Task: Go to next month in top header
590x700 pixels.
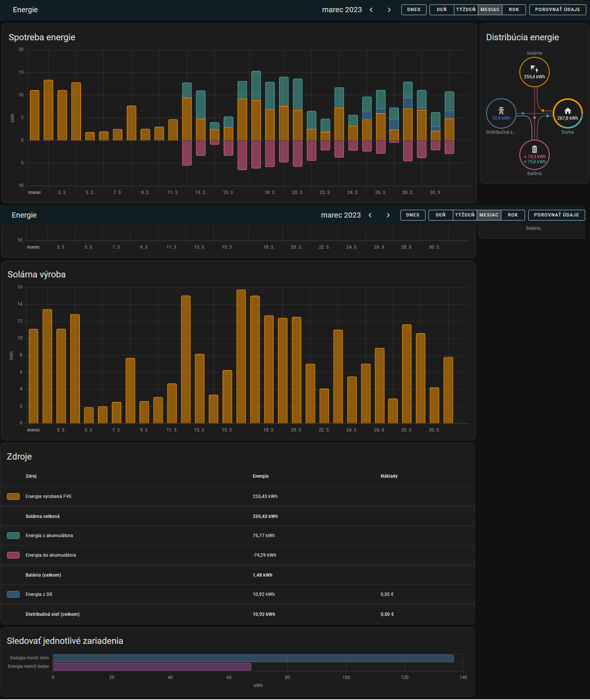Action: [x=389, y=10]
